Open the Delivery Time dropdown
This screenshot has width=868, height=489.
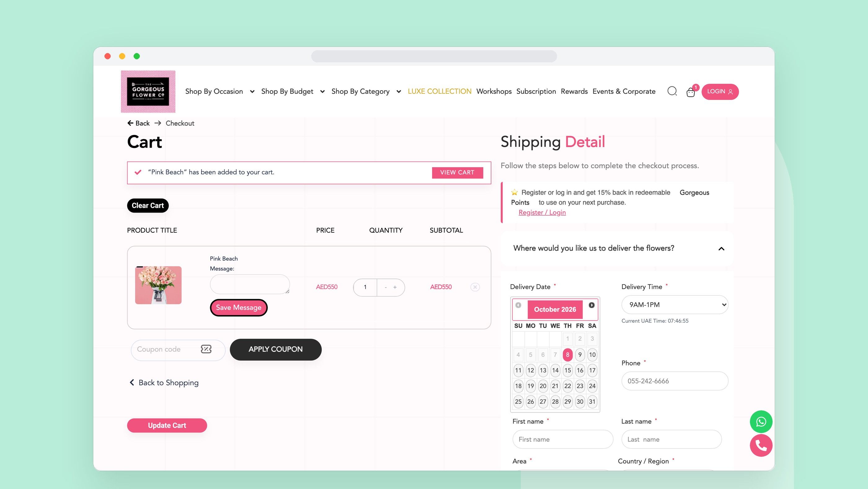click(x=675, y=305)
